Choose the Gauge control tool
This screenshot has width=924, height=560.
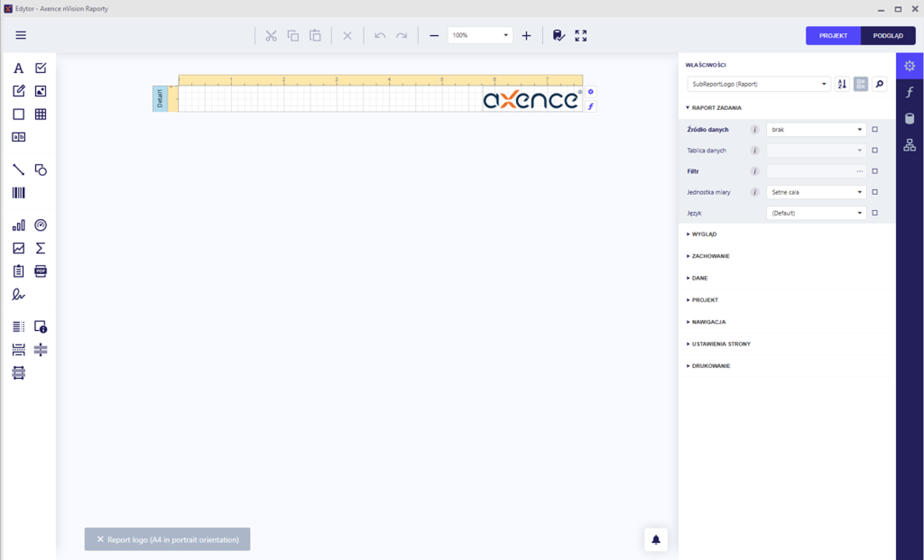pos(40,225)
